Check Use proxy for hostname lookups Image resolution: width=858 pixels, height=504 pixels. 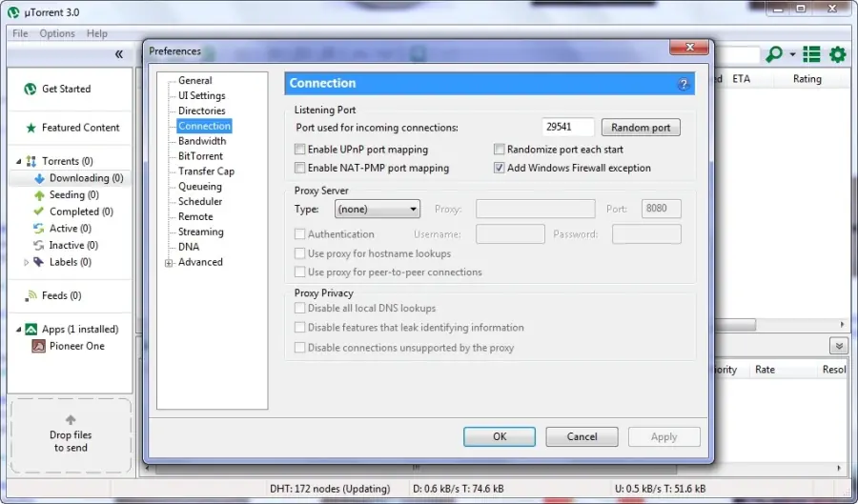(x=300, y=253)
